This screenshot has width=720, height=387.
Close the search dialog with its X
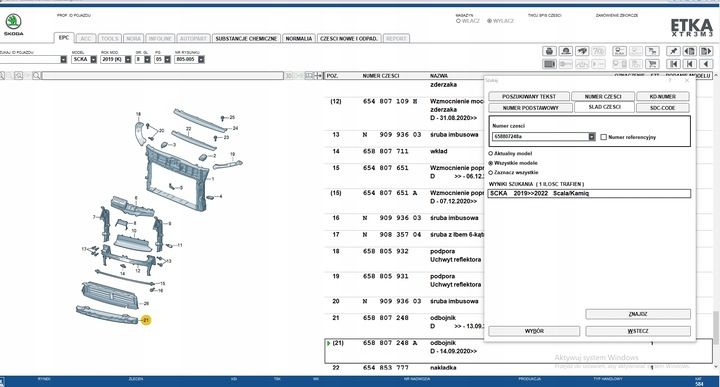coord(687,80)
